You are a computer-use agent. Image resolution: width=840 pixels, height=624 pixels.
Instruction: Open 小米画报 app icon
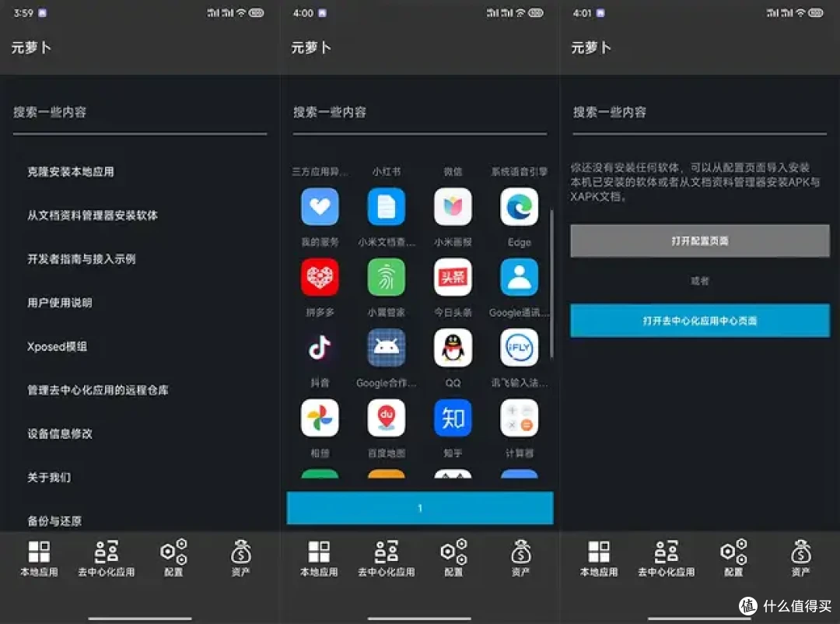pos(453,207)
